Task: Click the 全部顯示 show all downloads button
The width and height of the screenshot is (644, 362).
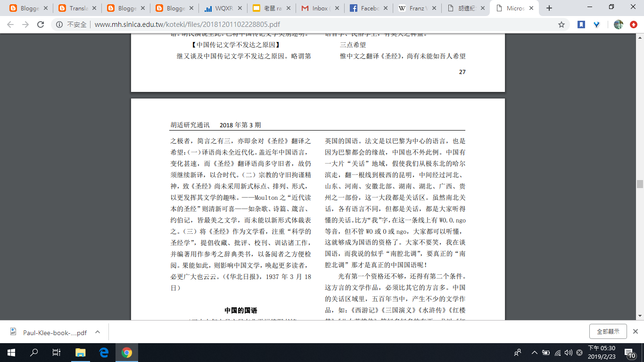Action: pyautogui.click(x=608, y=331)
